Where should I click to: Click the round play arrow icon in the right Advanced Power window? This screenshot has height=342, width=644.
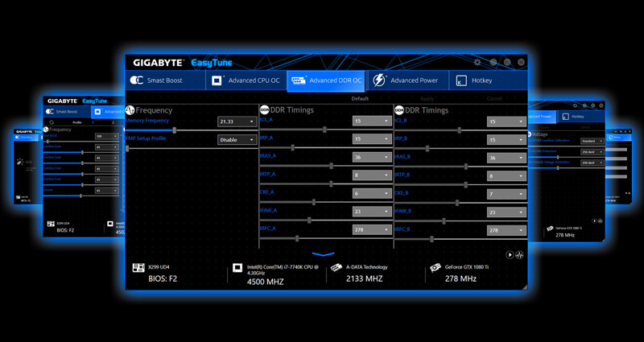[x=594, y=220]
